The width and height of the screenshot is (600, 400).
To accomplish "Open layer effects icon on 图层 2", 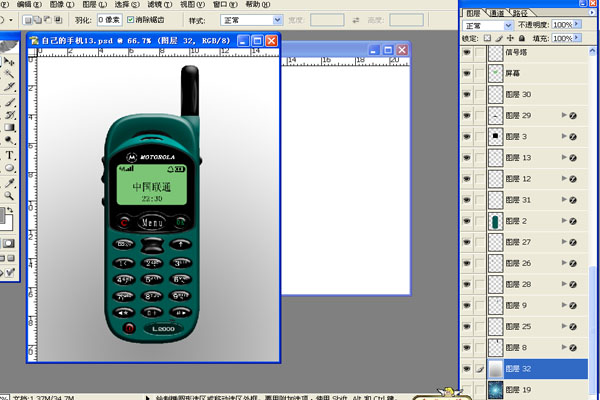I will tap(573, 221).
